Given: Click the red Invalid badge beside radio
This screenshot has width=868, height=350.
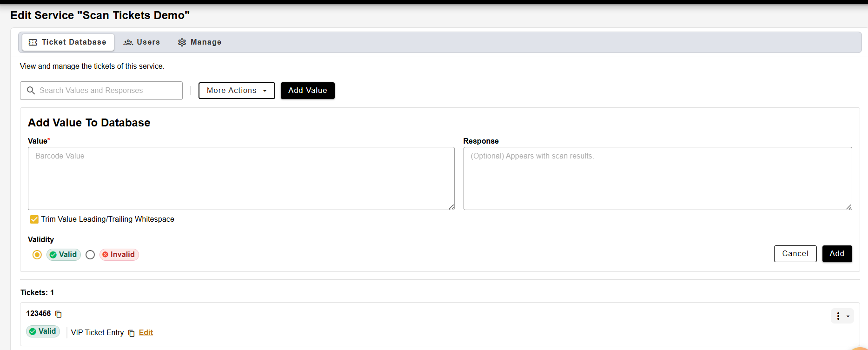Looking at the screenshot, I should tap(119, 255).
